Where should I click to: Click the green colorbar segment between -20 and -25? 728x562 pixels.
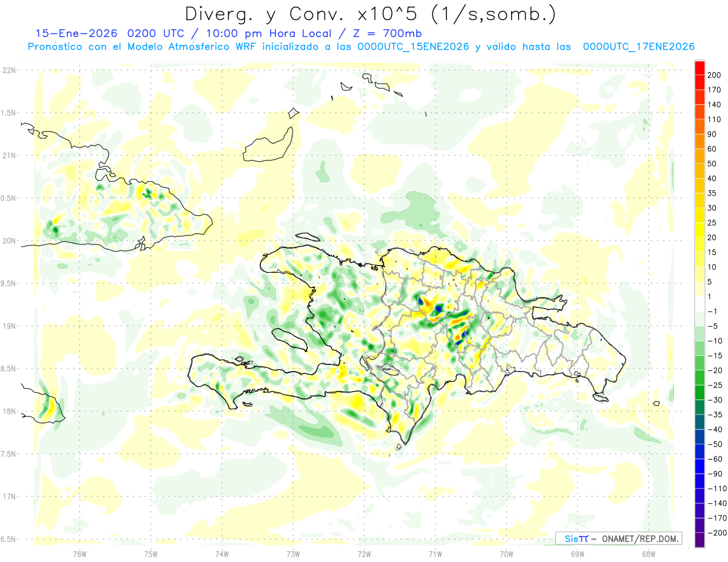(x=699, y=378)
